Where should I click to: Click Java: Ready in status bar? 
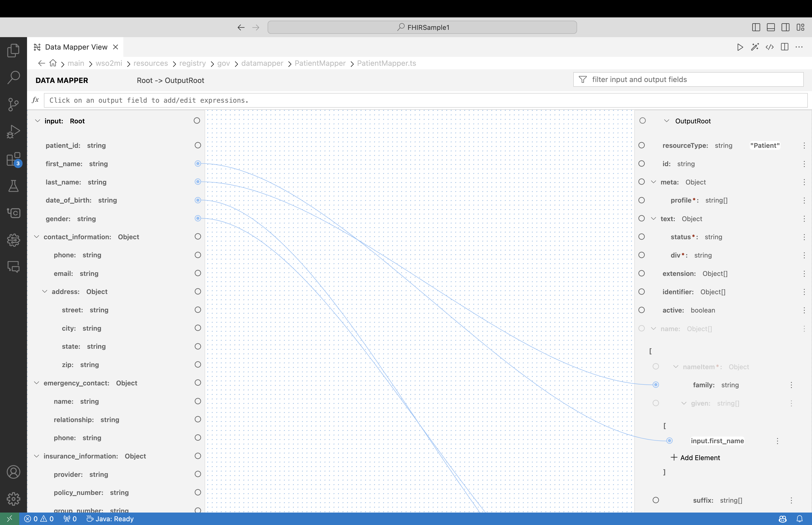(x=110, y=519)
